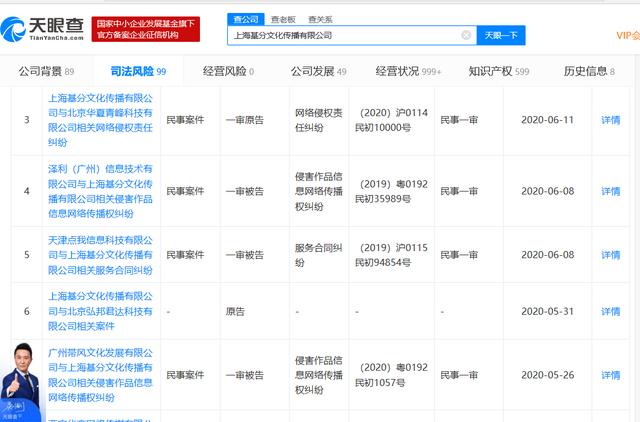
Task: Click the floating presenter avatar thumbnail
Action: (x=20, y=382)
